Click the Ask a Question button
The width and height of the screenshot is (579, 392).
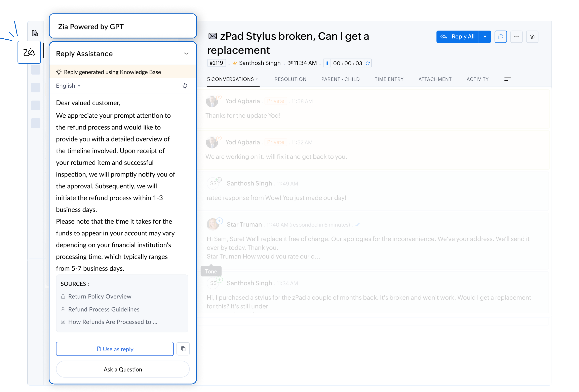(x=123, y=369)
